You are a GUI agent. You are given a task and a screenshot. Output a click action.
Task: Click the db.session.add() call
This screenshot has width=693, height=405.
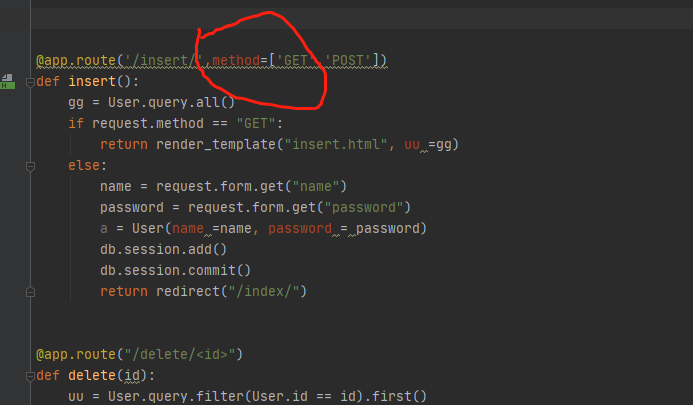click(x=164, y=249)
